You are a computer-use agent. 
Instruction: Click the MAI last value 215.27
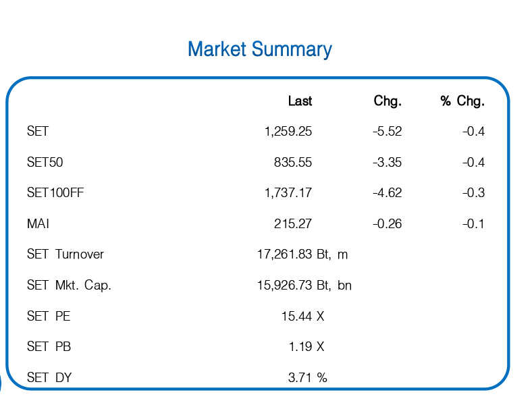click(x=293, y=224)
